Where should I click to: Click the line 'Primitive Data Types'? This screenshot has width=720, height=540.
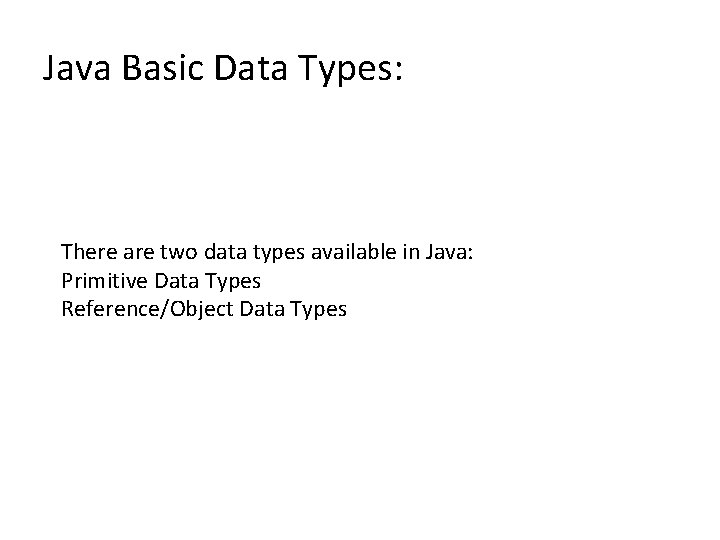click(x=161, y=281)
